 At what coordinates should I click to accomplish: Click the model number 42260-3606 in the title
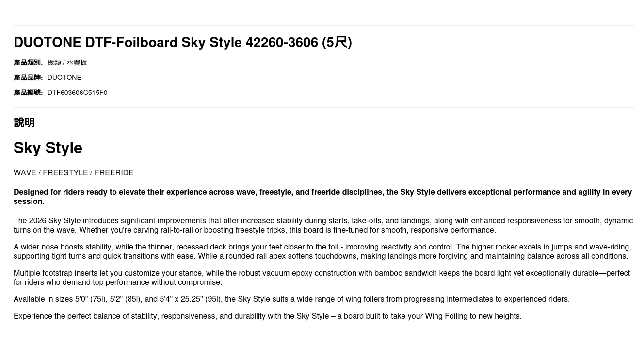click(282, 43)
